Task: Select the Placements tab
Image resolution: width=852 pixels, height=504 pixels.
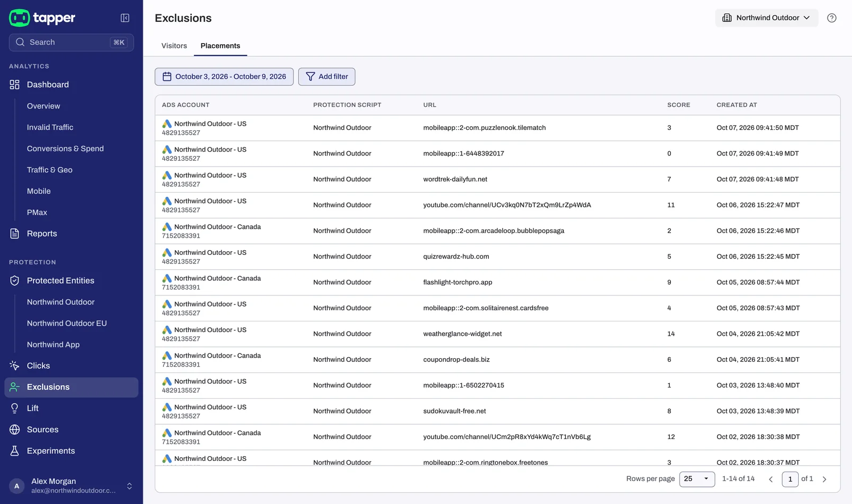Action: 220,46
